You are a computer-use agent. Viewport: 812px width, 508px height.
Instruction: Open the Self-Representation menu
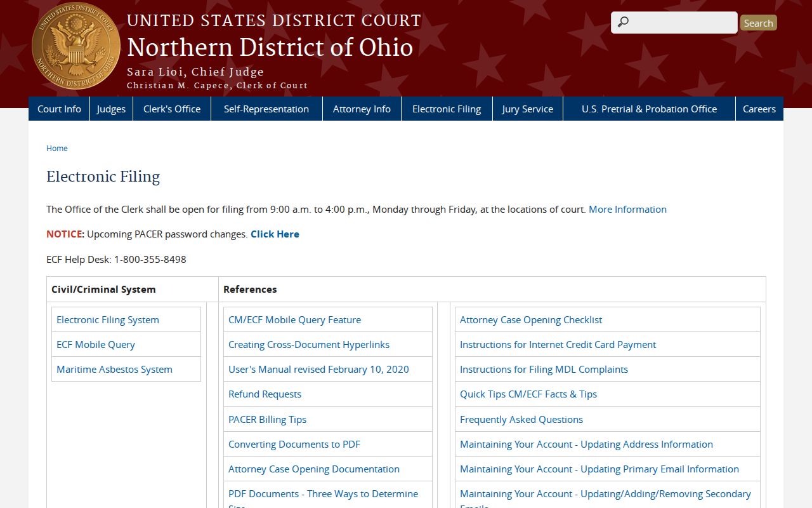click(266, 109)
